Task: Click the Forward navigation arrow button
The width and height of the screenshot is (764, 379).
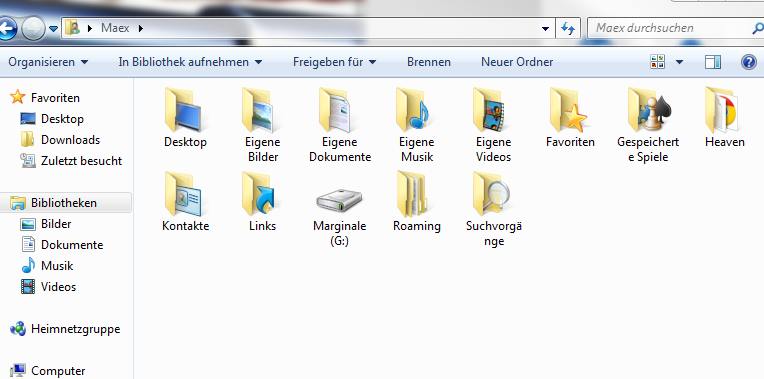Action: tap(33, 29)
